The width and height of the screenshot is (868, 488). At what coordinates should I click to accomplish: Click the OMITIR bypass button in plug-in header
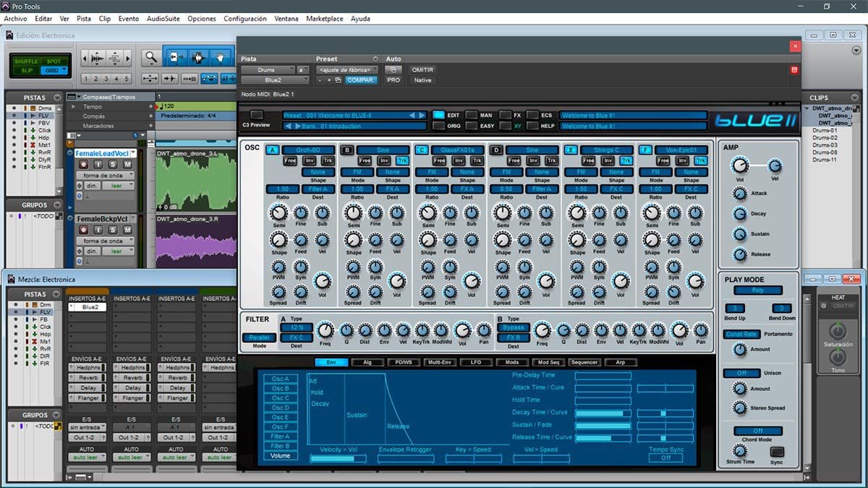point(422,70)
